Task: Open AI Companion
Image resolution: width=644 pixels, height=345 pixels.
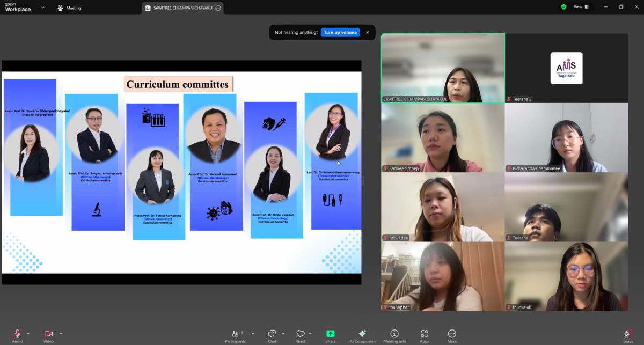Action: coord(362,336)
